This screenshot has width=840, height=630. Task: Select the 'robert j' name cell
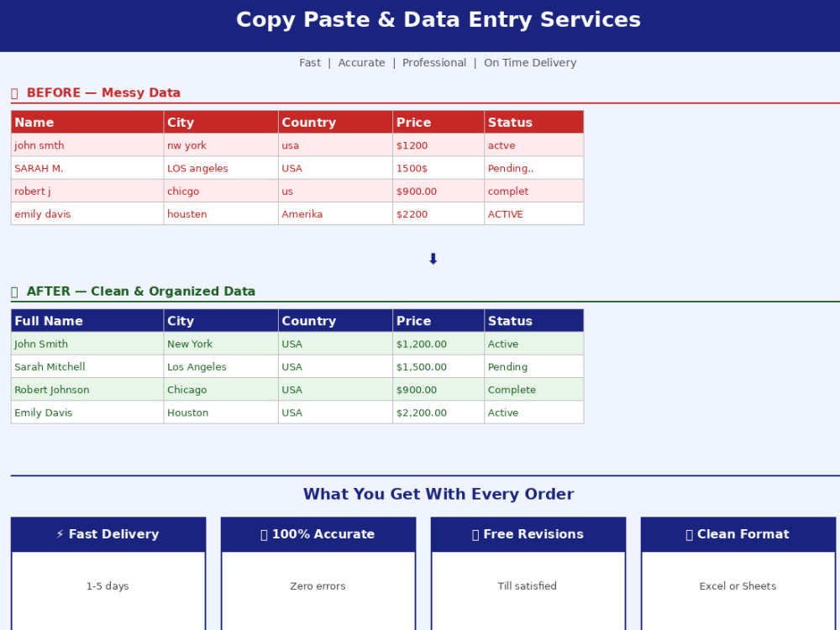point(87,192)
